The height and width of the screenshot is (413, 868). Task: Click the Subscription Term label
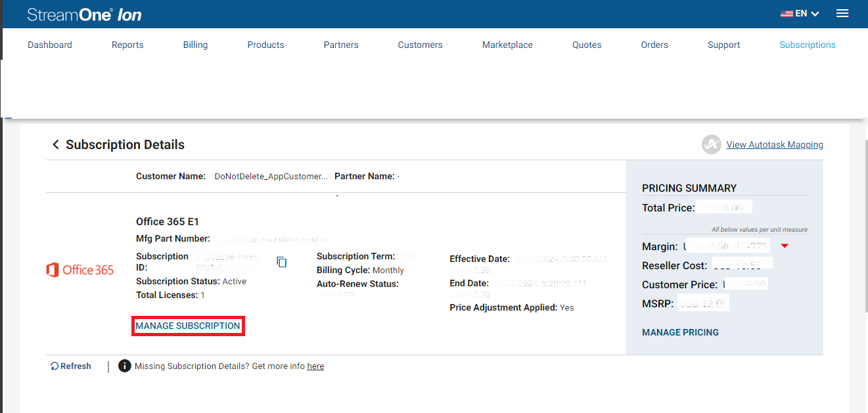(x=355, y=256)
